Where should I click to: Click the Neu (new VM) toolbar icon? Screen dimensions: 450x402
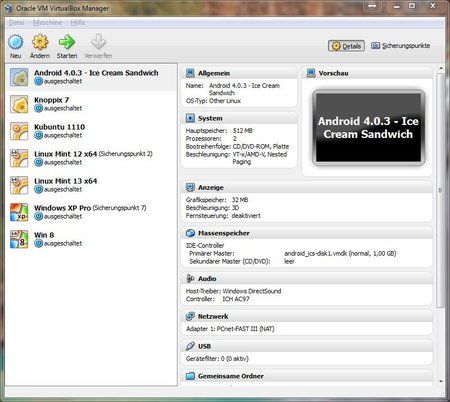[16, 42]
